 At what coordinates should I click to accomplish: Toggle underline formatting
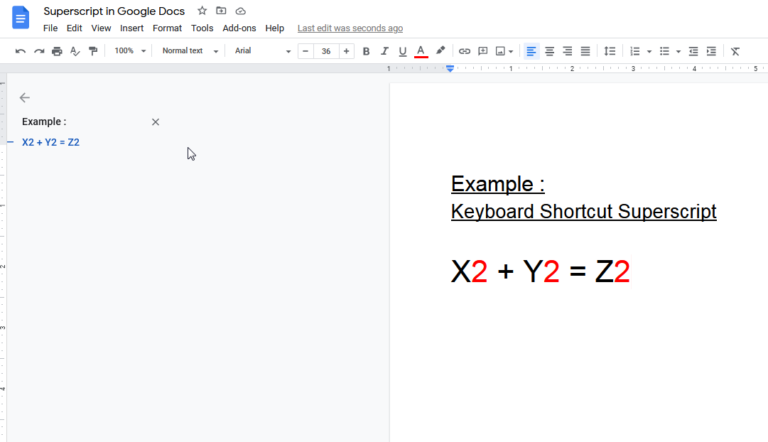[403, 51]
